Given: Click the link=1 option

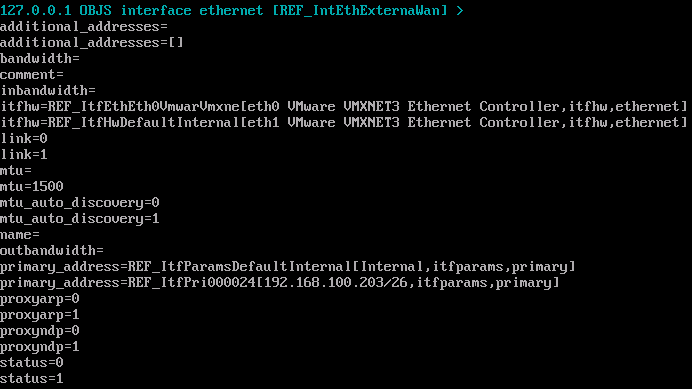Looking at the screenshot, I should click(x=24, y=155).
